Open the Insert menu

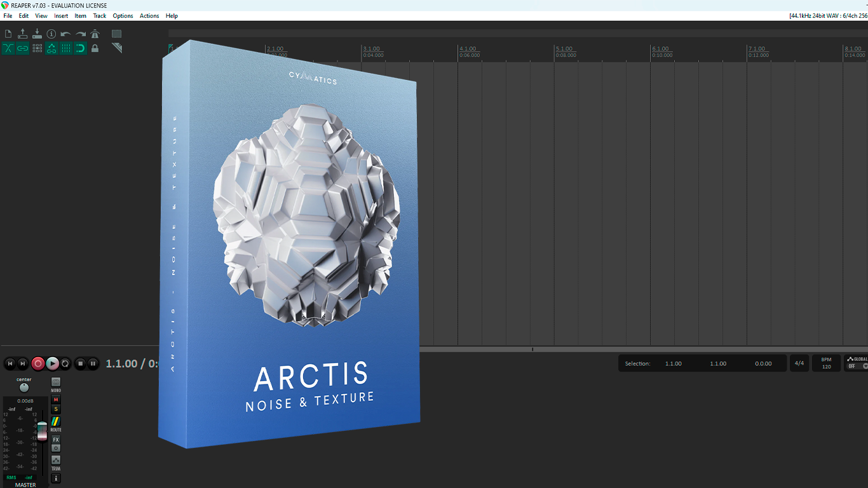coord(61,16)
